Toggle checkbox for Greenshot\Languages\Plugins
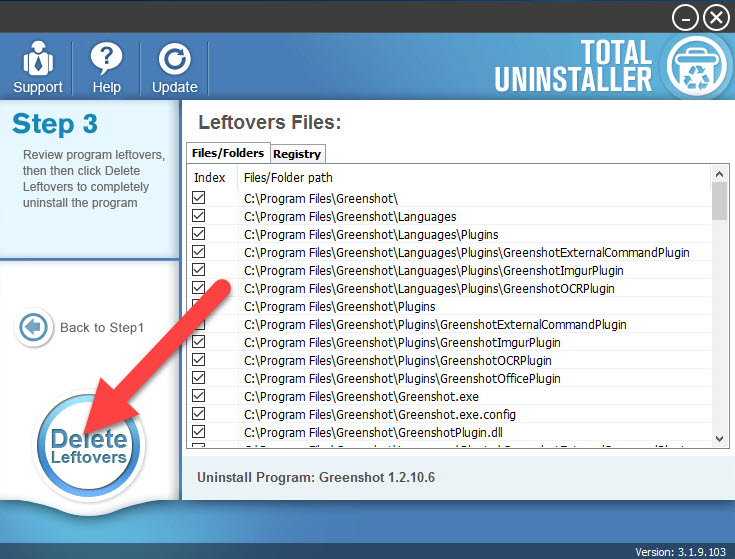735x559 pixels. (199, 234)
